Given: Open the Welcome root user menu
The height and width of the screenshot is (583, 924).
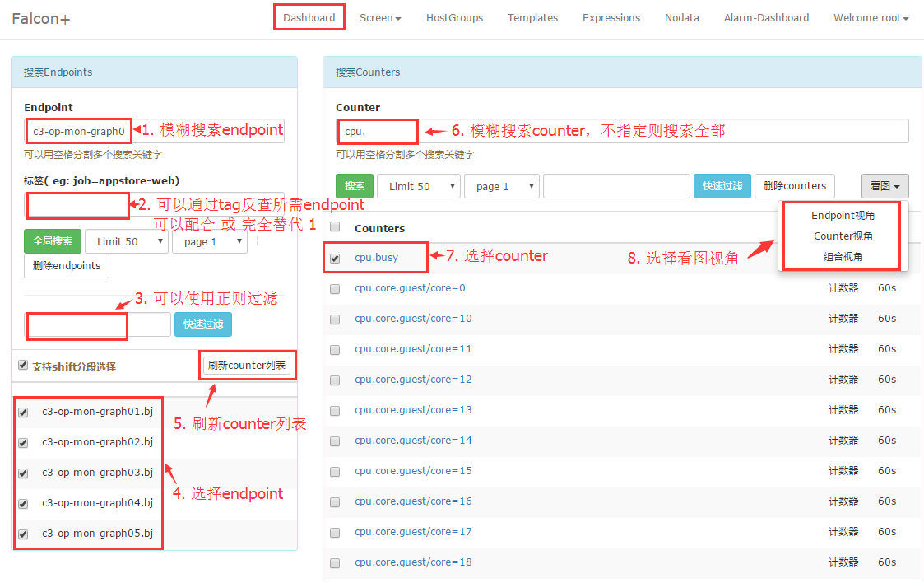Looking at the screenshot, I should pos(871,18).
